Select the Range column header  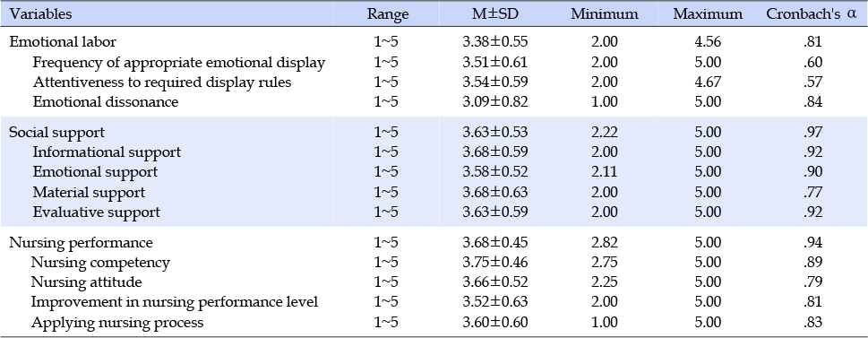tap(388, 14)
